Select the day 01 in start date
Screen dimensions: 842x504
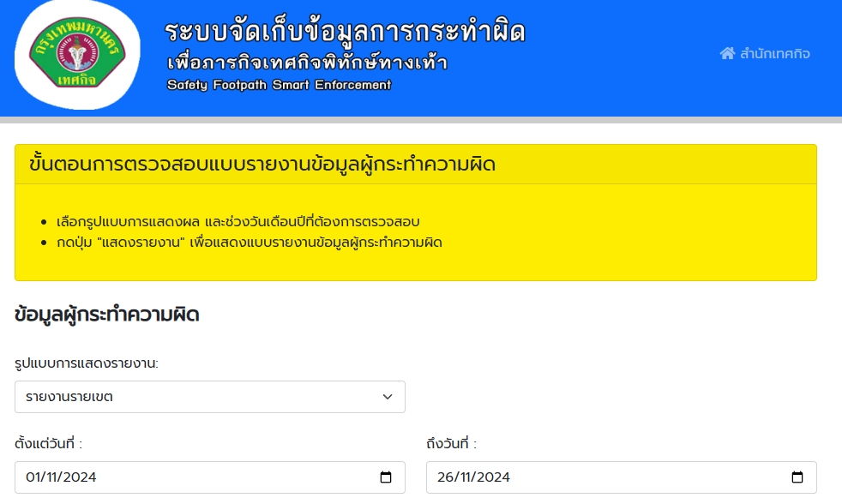coord(34,477)
